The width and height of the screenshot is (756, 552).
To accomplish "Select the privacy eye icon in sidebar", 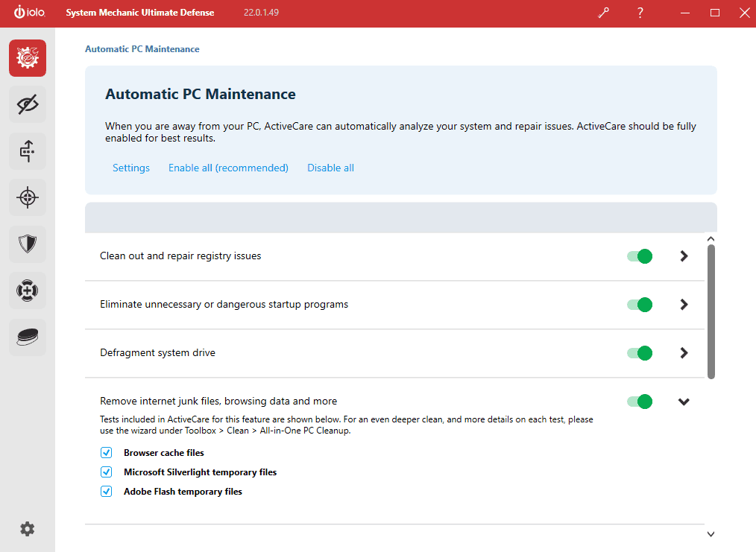I will tap(27, 104).
